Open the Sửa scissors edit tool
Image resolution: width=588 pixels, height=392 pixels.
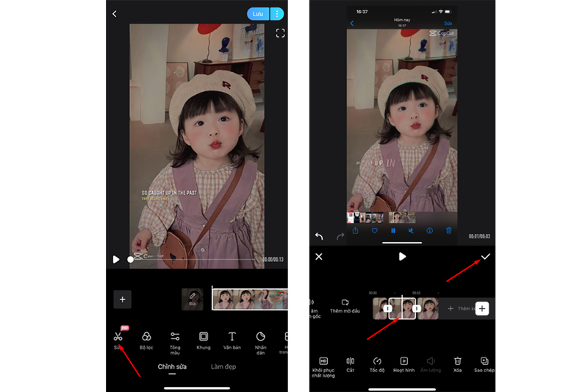click(118, 340)
